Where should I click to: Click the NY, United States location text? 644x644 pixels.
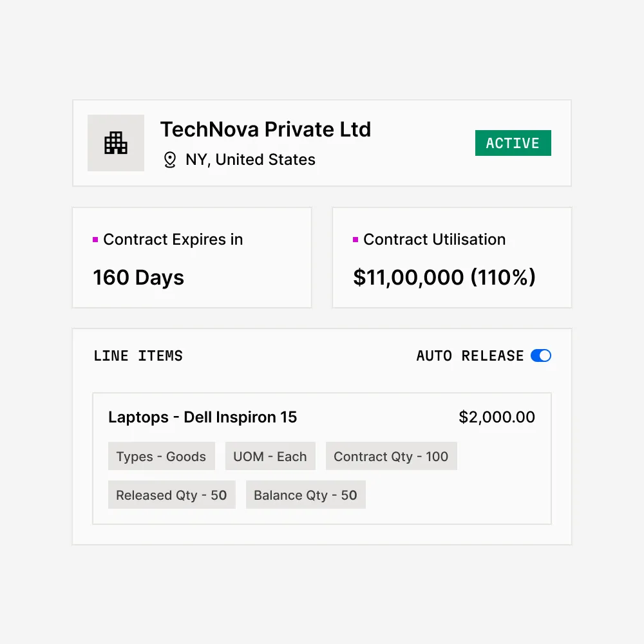coord(251,160)
